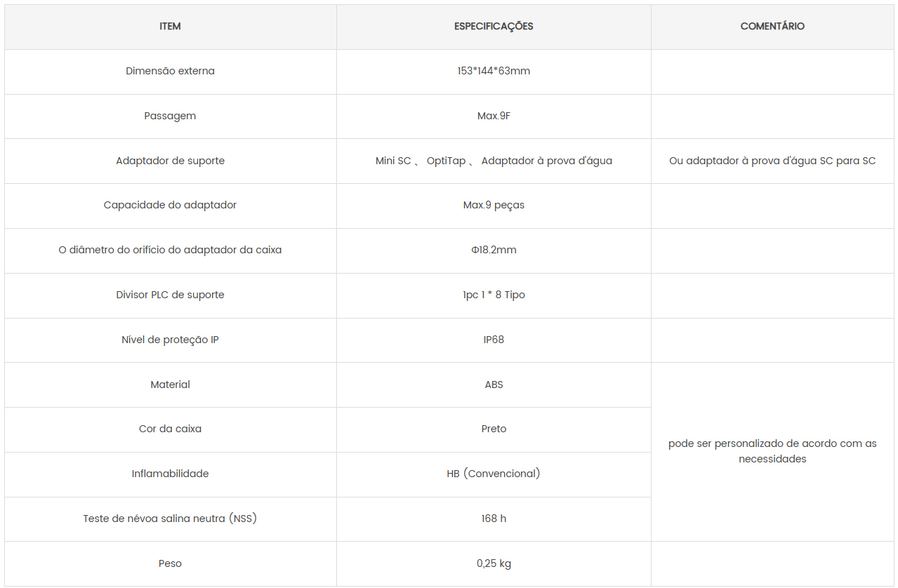This screenshot has height=588, width=898.
Task: Select the 153*144*63mm value
Action: pyautogui.click(x=494, y=72)
